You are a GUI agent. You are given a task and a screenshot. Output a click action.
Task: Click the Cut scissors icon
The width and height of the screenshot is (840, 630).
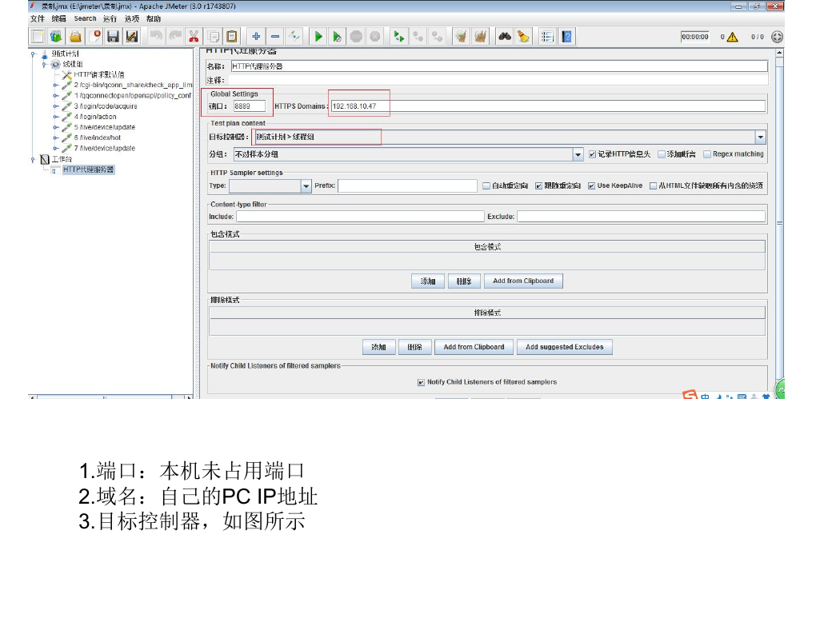(x=194, y=37)
